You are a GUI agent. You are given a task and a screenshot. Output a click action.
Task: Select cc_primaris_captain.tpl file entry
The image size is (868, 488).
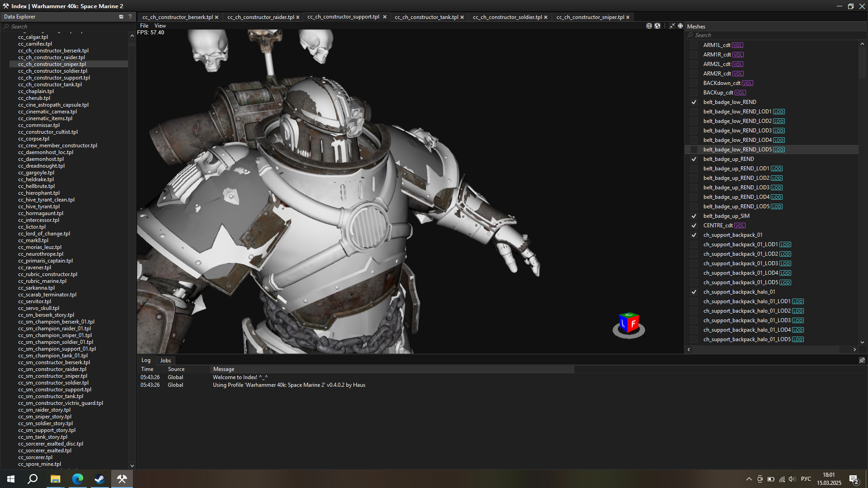pos(45,261)
